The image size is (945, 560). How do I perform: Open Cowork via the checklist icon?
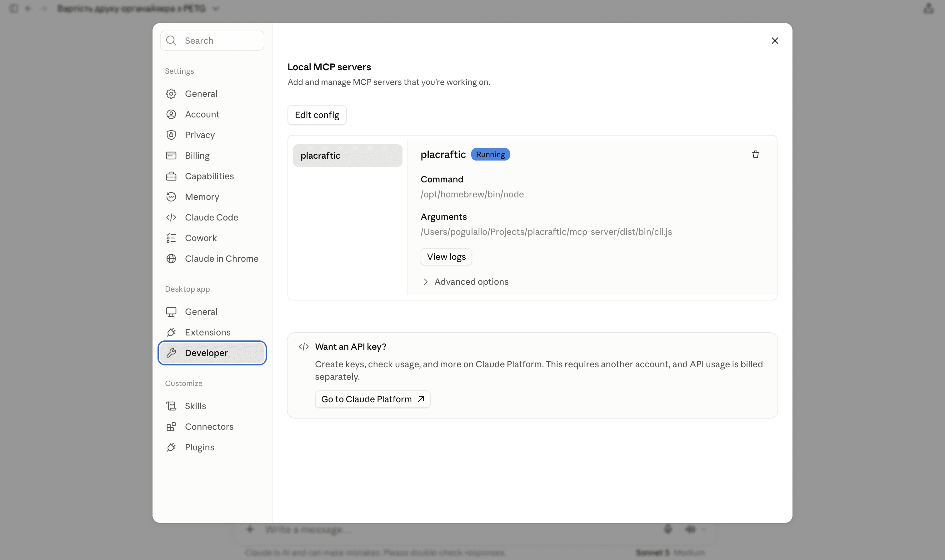tap(171, 238)
